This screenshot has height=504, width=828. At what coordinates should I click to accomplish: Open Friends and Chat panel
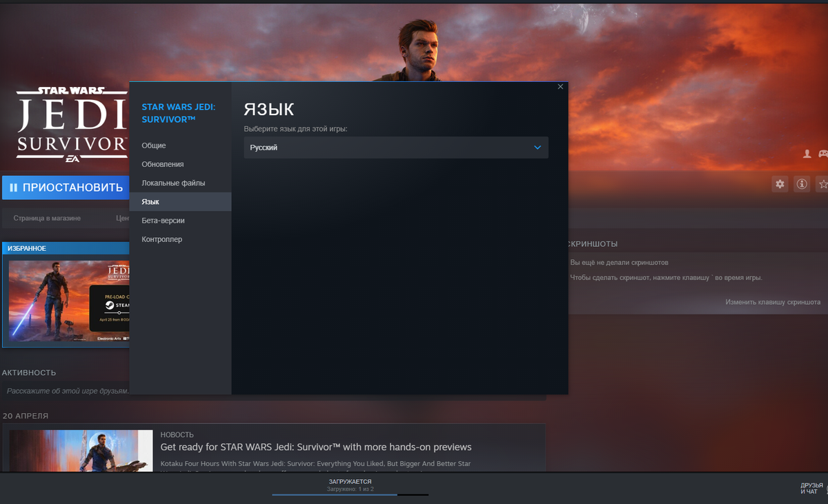812,489
